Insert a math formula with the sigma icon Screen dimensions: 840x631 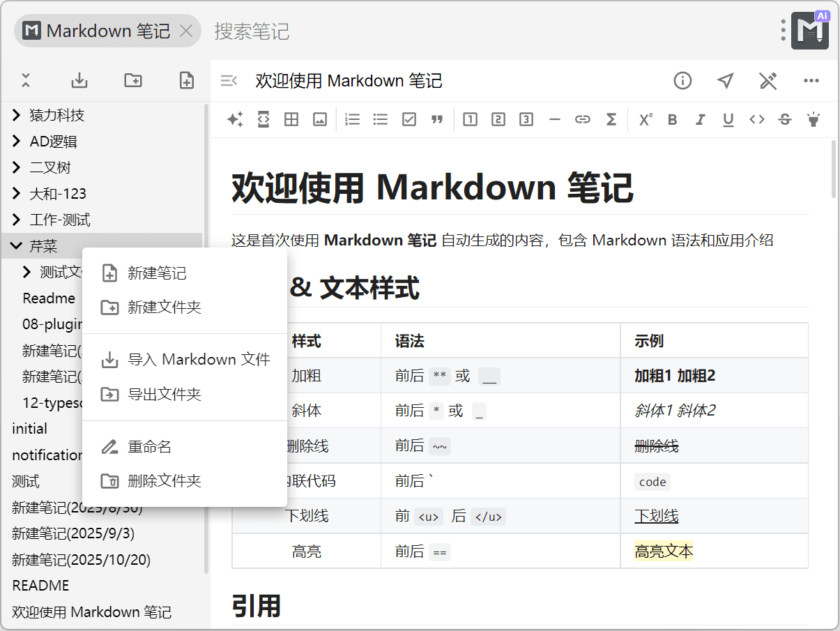pyautogui.click(x=611, y=119)
